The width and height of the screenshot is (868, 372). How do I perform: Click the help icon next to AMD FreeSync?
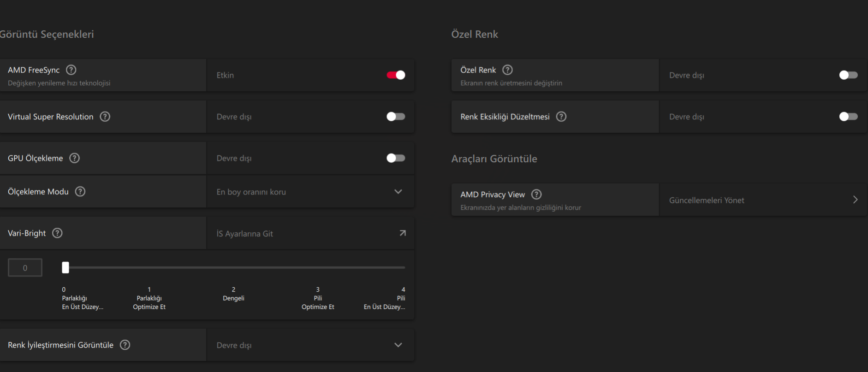click(x=71, y=70)
